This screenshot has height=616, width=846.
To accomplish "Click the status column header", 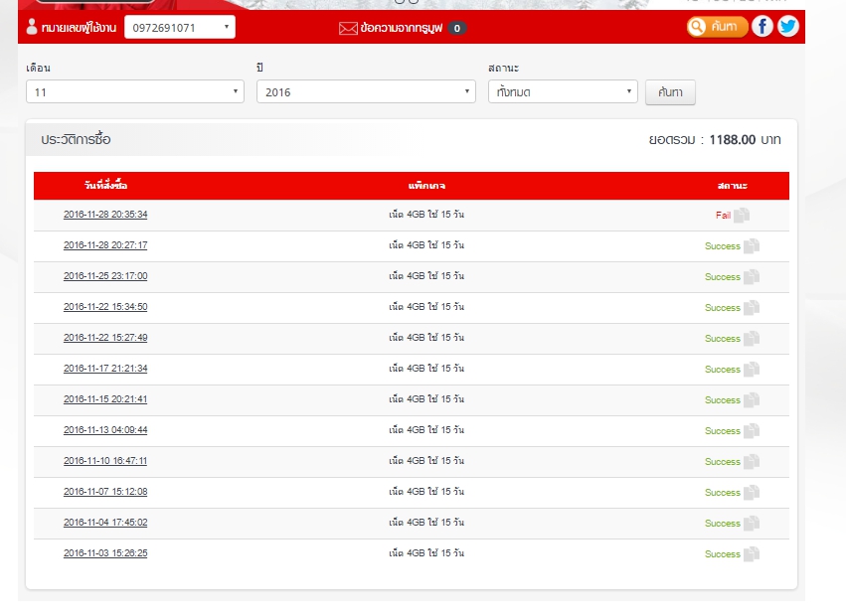I will pyautogui.click(x=732, y=186).
